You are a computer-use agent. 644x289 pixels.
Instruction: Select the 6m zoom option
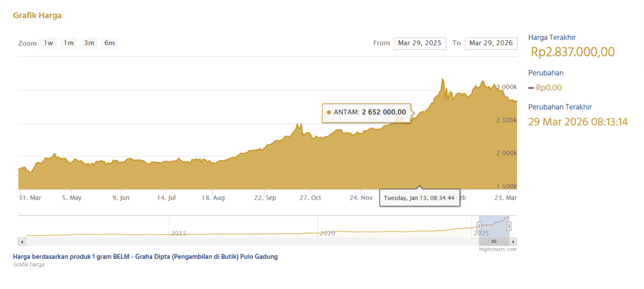(109, 43)
